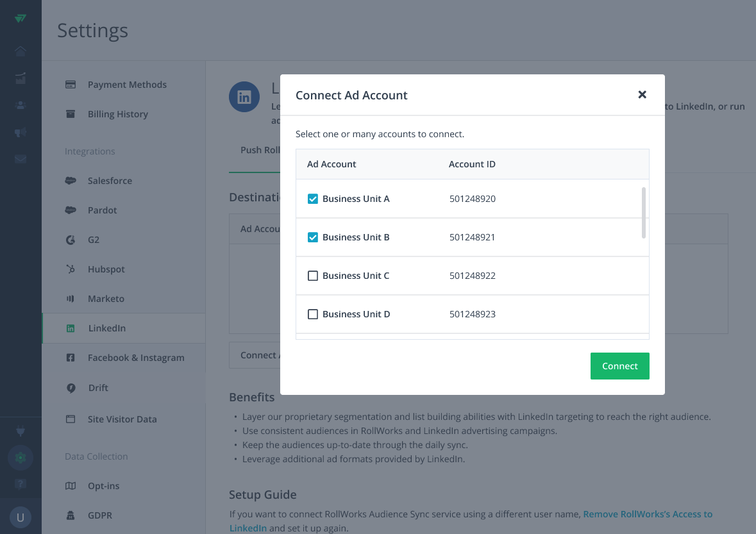
Task: Click the Hubspot sprocket icon
Action: (71, 269)
